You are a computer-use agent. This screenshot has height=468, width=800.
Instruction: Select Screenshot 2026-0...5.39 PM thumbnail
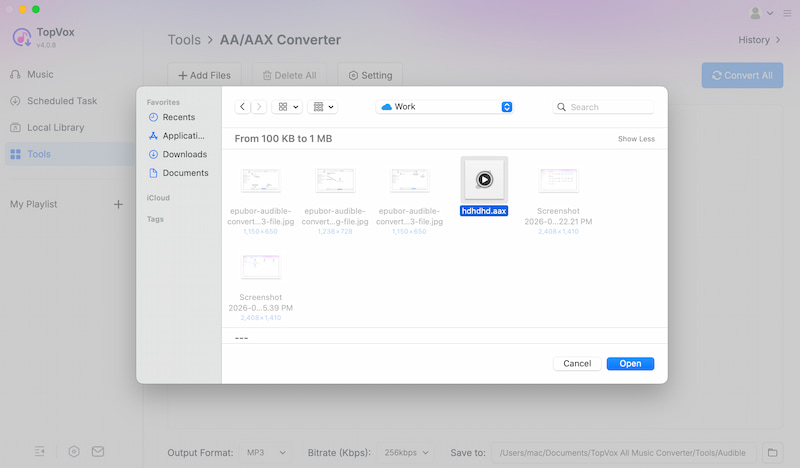[261, 266]
